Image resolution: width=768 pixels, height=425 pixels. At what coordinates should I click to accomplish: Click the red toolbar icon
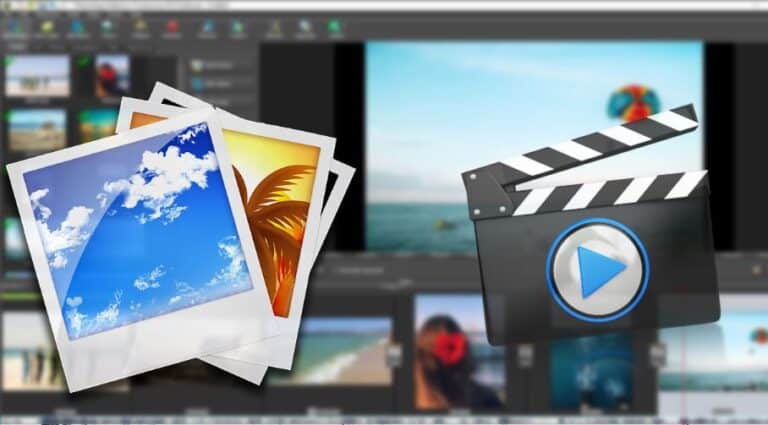point(171,26)
